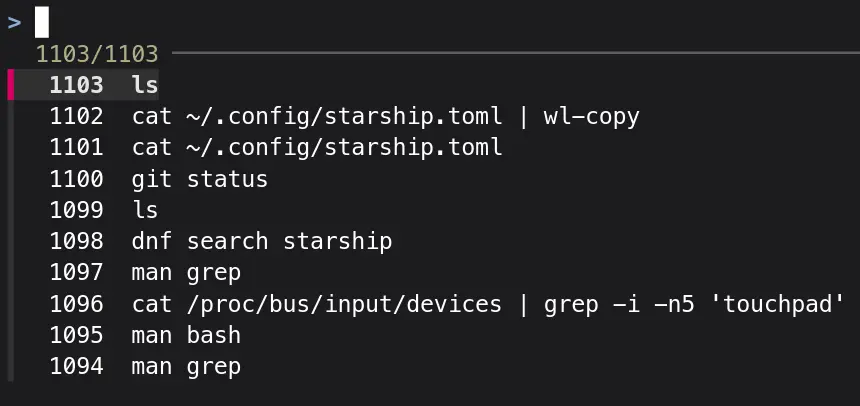This screenshot has width=860, height=406.
Task: Click the /proc/bus/input/devices path text
Action: (x=344, y=303)
